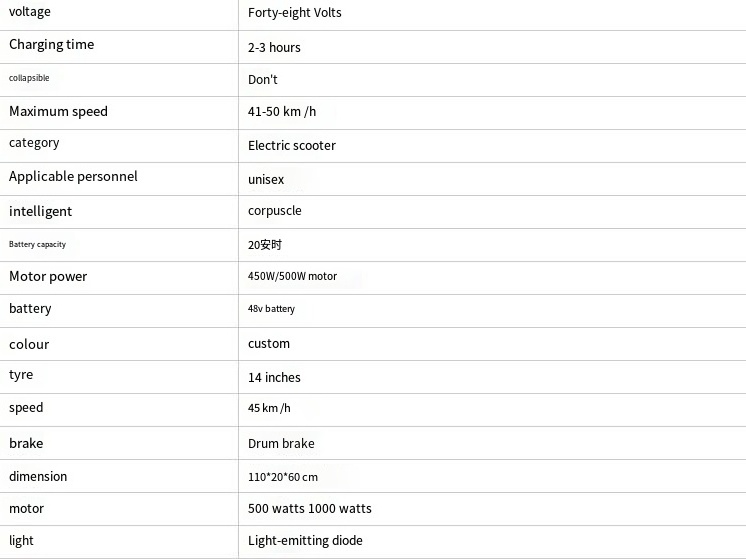
Task: Select the '2-3 hours' value cell
Action: tap(274, 47)
